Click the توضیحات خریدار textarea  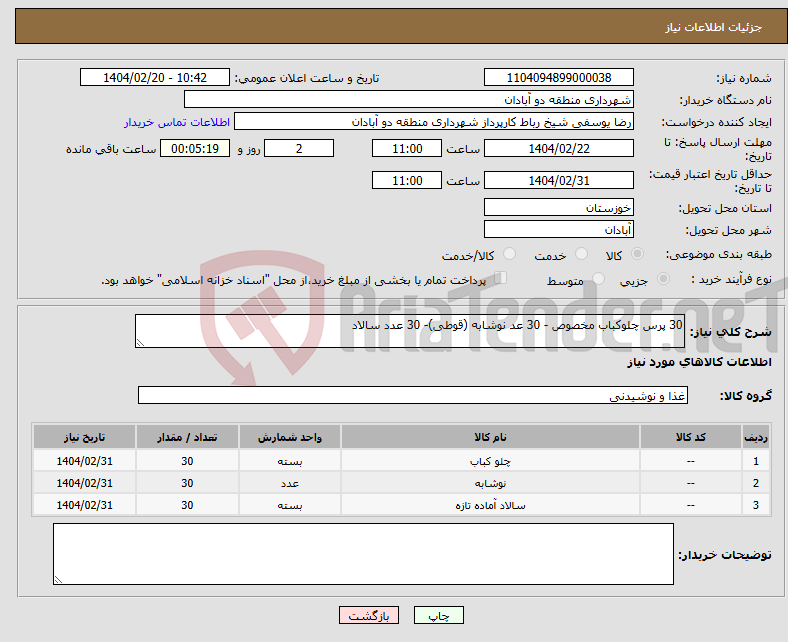coord(363,554)
